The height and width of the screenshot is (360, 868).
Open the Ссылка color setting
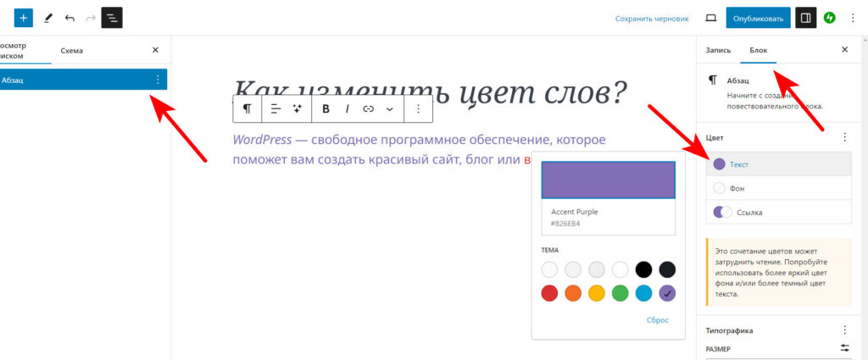(x=779, y=212)
